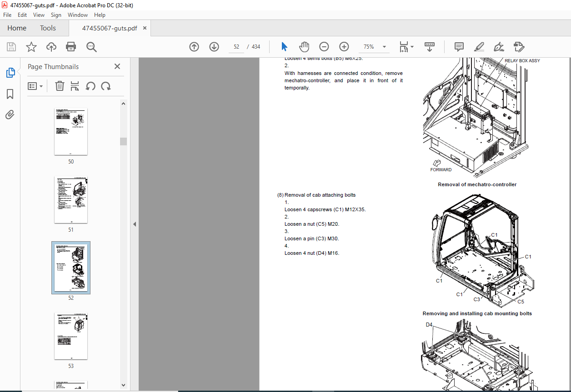Click 'Loosen a nut (C5) M20.' text
This screenshot has height=392, width=571.
pos(312,224)
